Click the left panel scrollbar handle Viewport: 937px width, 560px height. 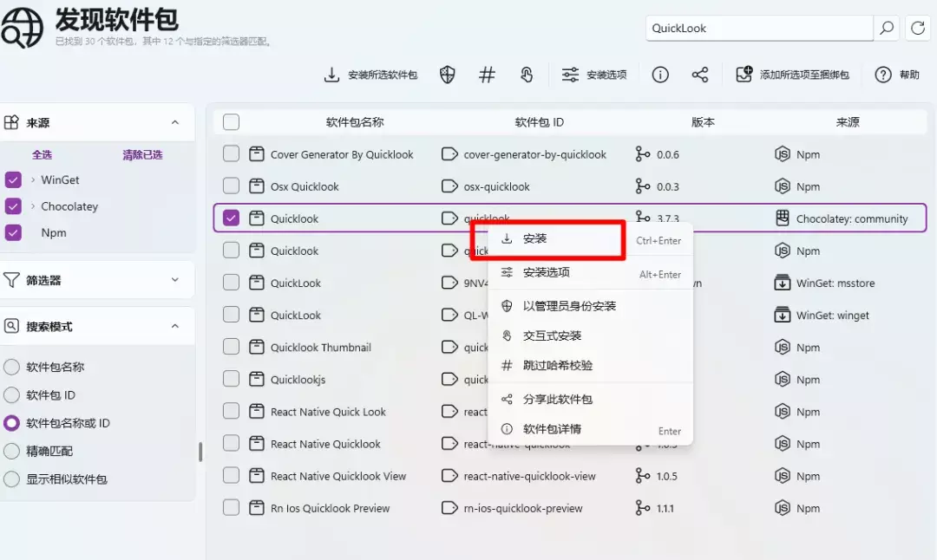200,452
